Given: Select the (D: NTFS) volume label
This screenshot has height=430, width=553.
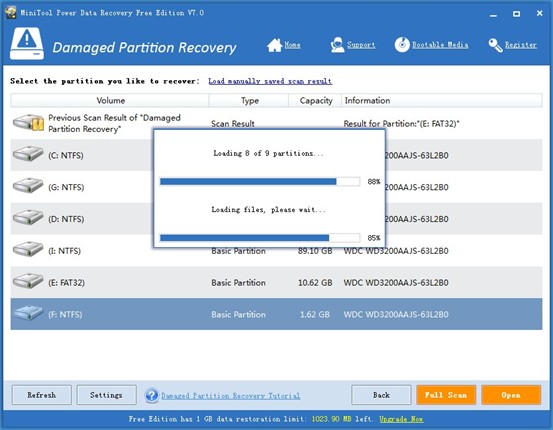Looking at the screenshot, I should 66,219.
